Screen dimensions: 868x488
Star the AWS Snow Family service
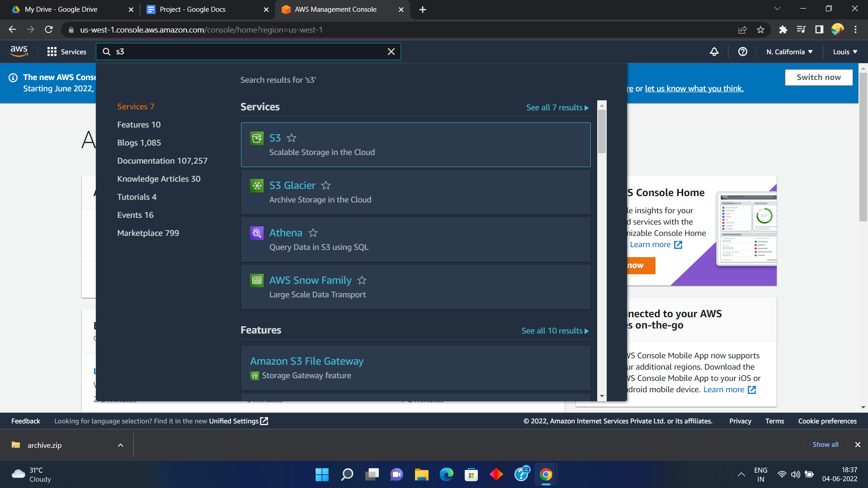(x=362, y=280)
